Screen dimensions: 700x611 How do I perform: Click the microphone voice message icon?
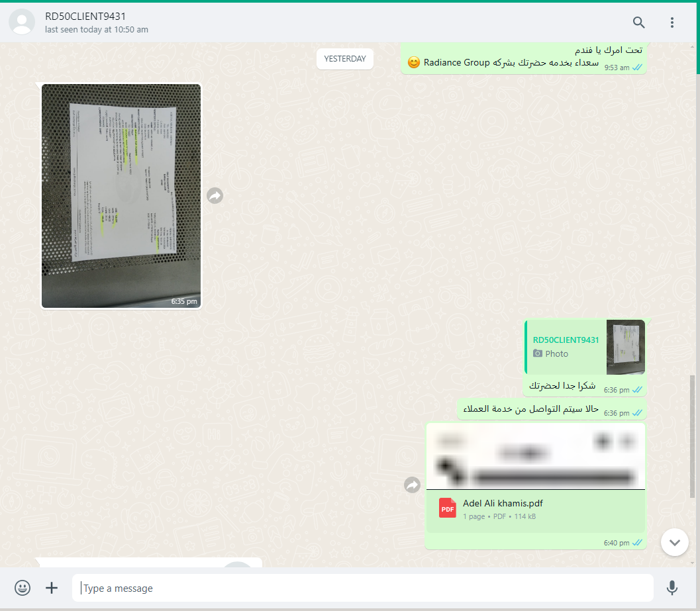(672, 588)
